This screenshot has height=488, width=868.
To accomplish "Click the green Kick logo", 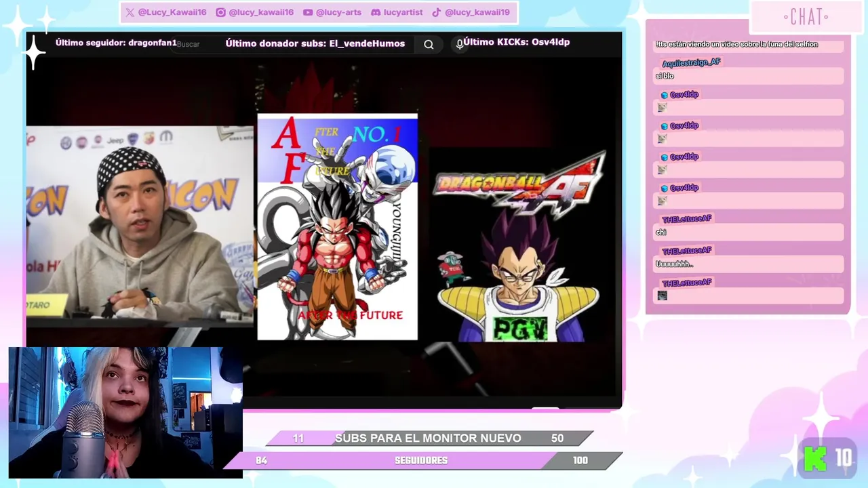I will coord(815,459).
